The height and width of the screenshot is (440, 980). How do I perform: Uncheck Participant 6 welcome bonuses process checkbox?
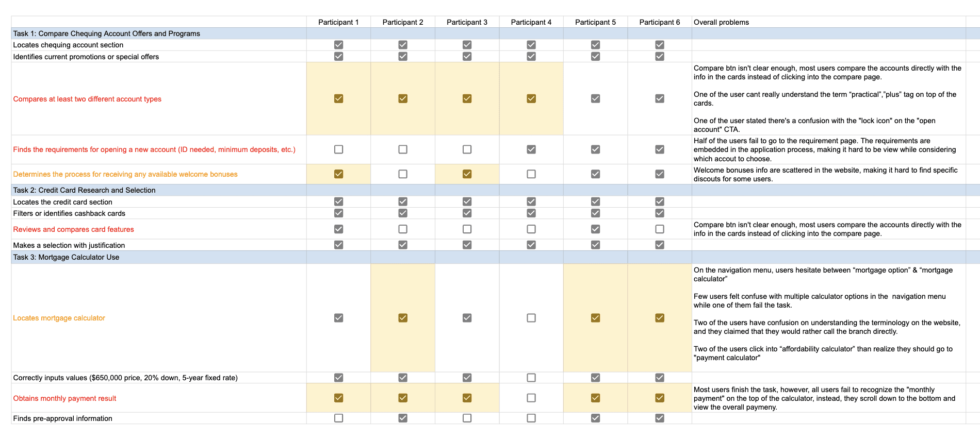click(x=660, y=174)
